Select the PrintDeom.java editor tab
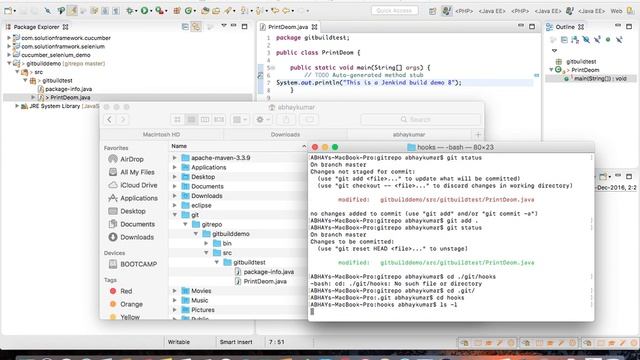The height and width of the screenshot is (360, 640). (x=288, y=27)
